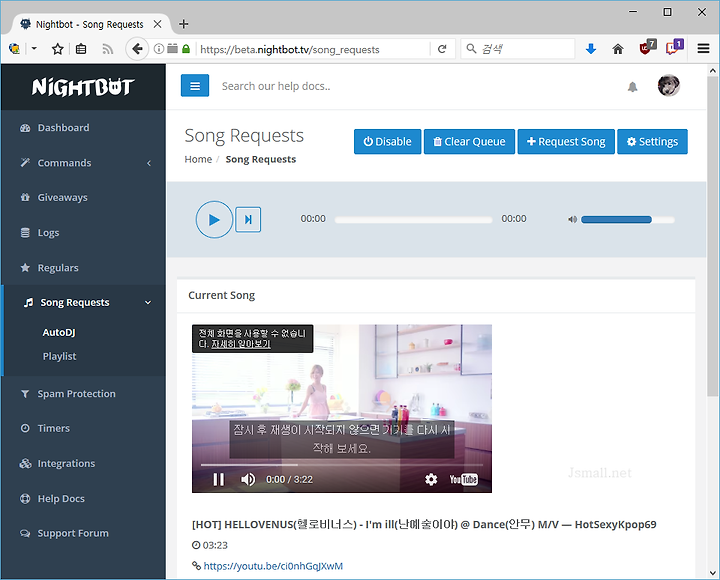
Task: Mute the Nightbot player volume icon
Action: 572,220
